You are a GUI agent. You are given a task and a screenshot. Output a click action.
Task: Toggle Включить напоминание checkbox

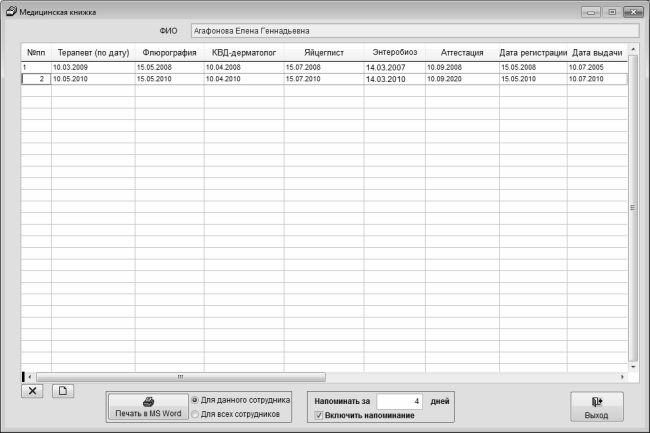click(319, 414)
